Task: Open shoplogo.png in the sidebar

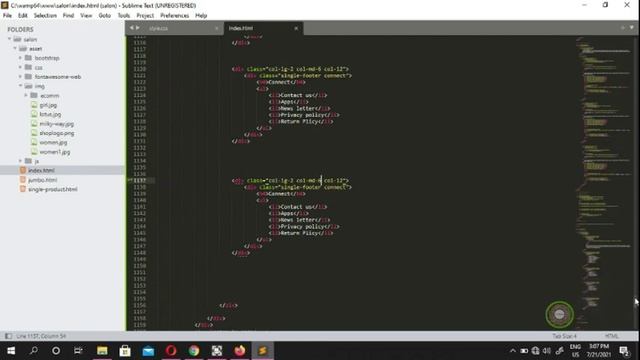Action: click(x=57, y=133)
